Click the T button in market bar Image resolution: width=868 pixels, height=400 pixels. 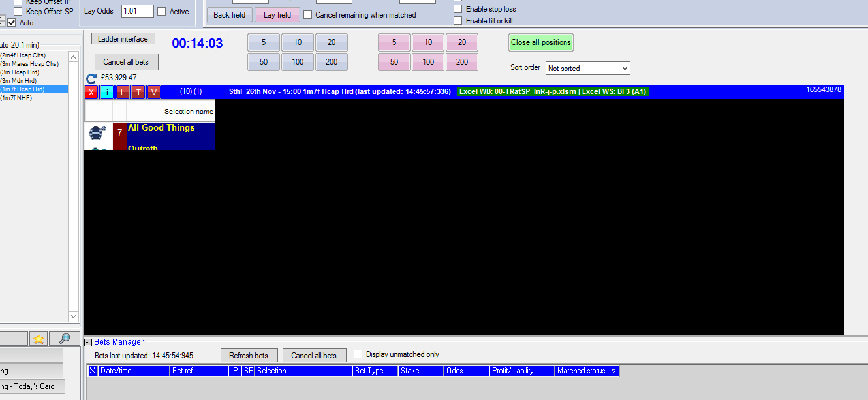[x=138, y=92]
